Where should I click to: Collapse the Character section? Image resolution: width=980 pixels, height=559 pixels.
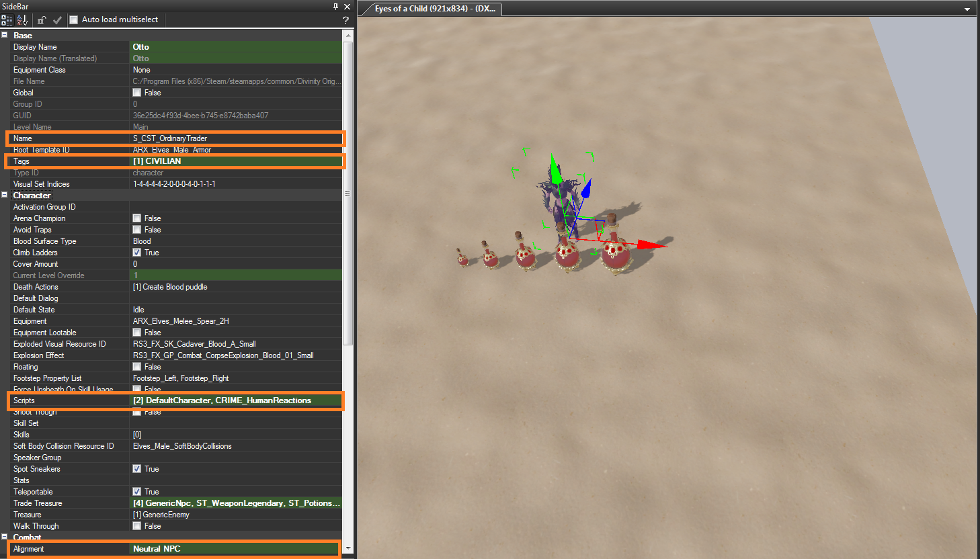coord(5,195)
